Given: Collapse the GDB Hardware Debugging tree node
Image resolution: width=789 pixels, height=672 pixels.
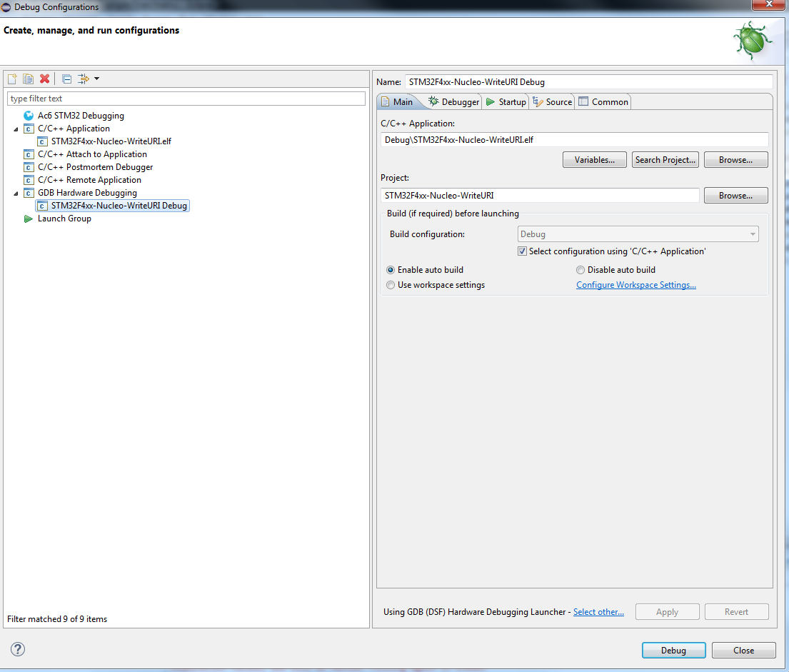Looking at the screenshot, I should (16, 194).
